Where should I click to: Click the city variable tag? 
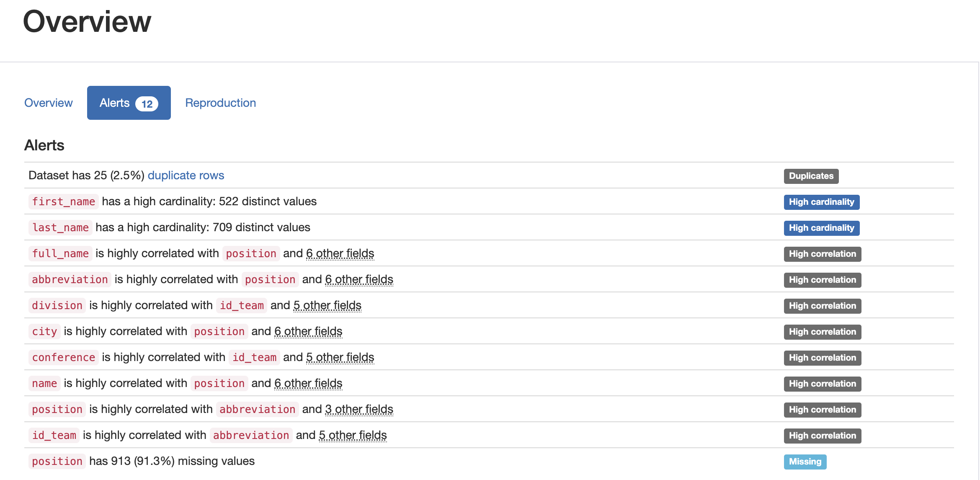[44, 331]
